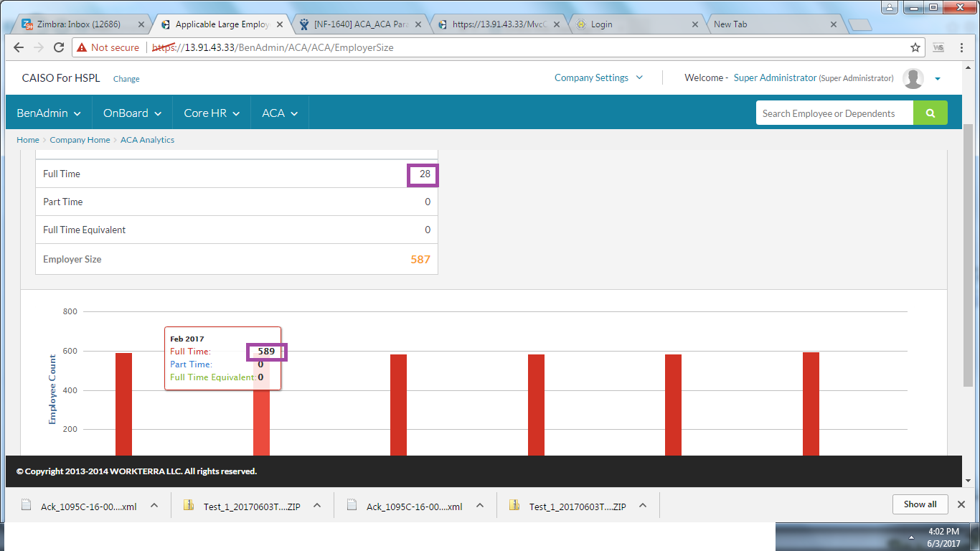This screenshot has width=980, height=551.
Task: Click the Feb 2017 red bar
Action: point(261,423)
